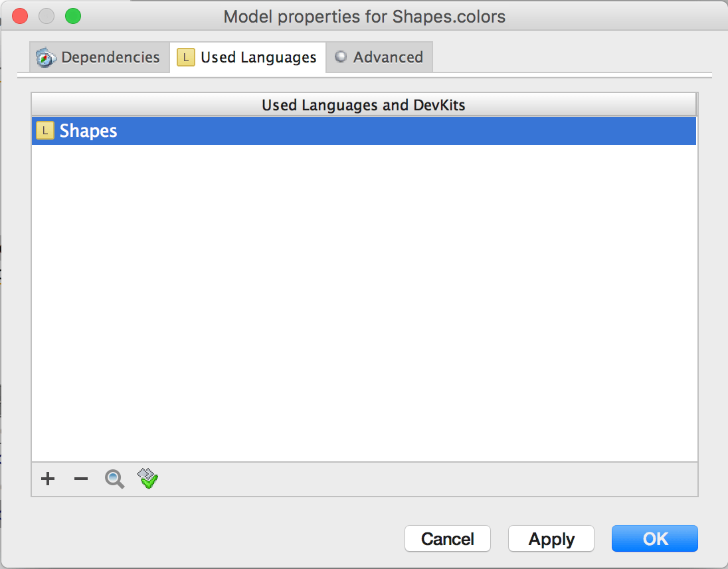Click the magnifier icon below the list

[114, 479]
